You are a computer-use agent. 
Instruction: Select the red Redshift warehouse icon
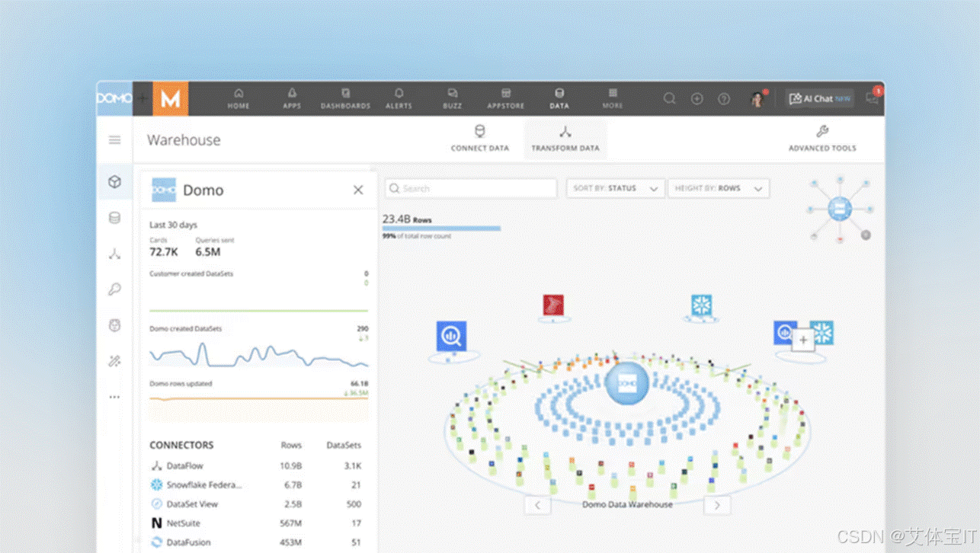(553, 305)
